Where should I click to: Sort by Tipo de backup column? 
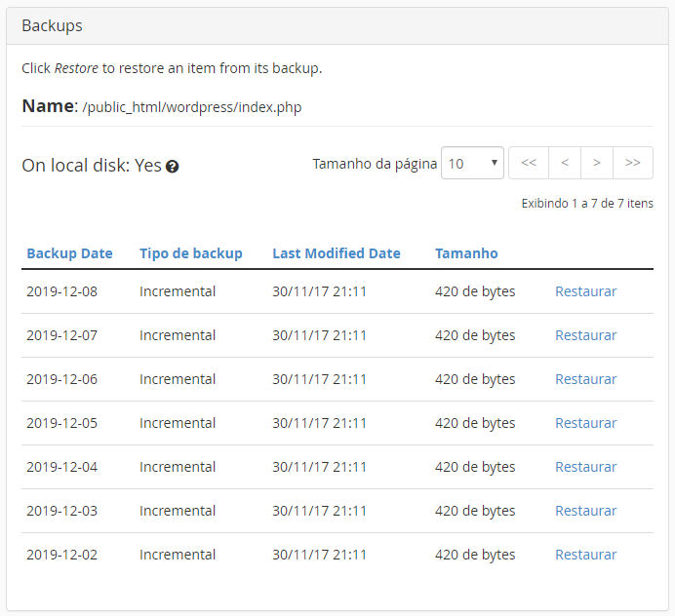click(191, 253)
